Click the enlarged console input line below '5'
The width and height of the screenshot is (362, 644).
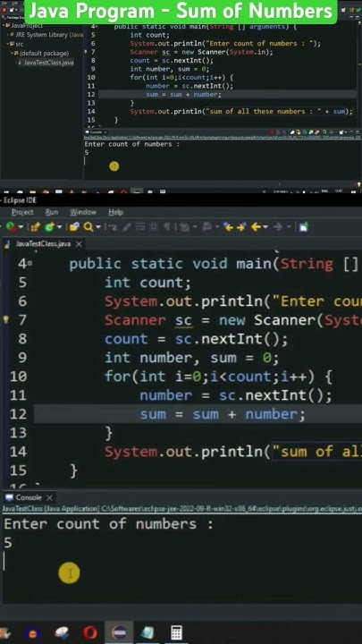click(181, 561)
